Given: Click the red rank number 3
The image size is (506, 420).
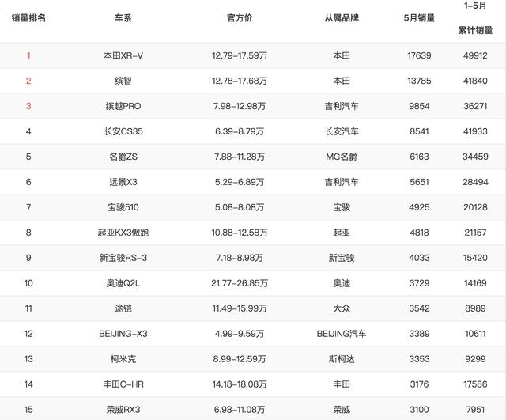Looking at the screenshot, I should [x=28, y=106].
